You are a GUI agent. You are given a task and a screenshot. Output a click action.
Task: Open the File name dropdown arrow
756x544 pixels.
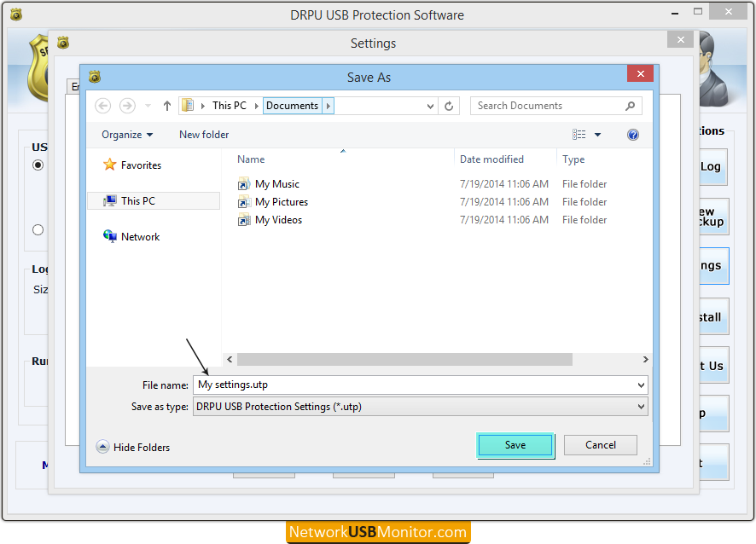point(641,385)
